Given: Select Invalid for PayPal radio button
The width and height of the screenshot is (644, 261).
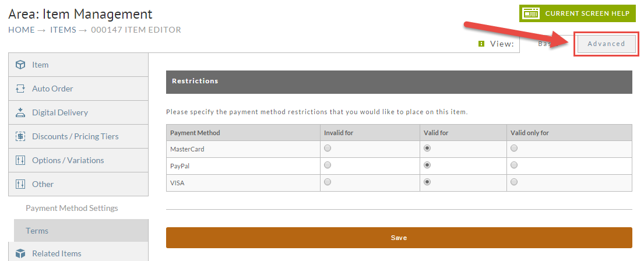Looking at the screenshot, I should pyautogui.click(x=328, y=165).
